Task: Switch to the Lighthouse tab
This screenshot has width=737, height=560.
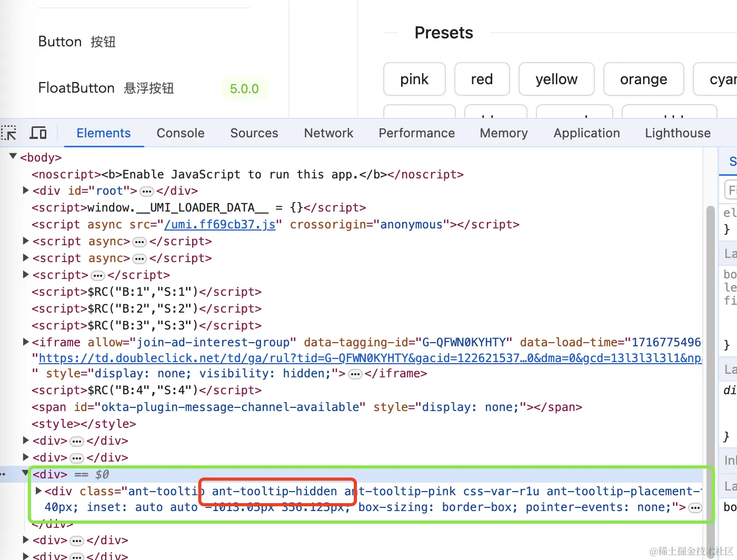Action: tap(678, 133)
